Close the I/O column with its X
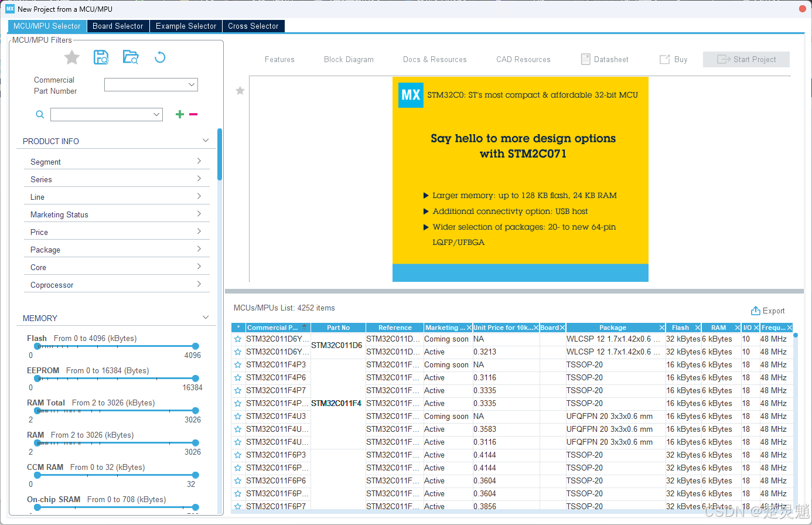This screenshot has height=525, width=812. click(x=756, y=328)
